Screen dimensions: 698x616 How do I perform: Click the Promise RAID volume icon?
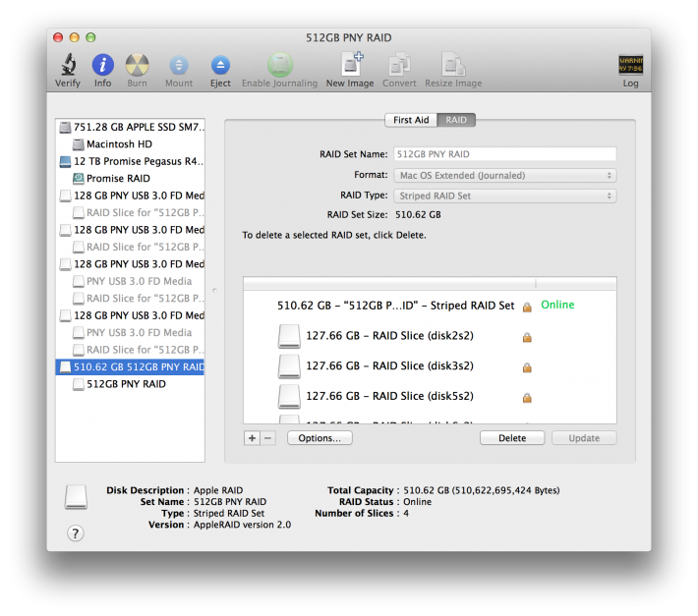coord(79,179)
